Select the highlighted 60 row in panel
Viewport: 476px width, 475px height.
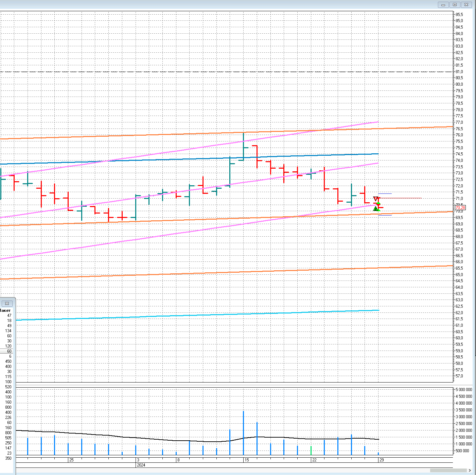pos(6,351)
